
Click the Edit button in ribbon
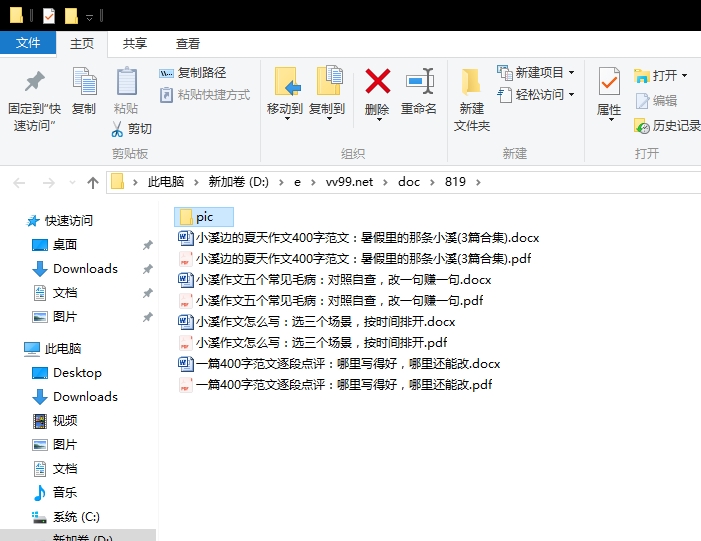click(x=656, y=101)
